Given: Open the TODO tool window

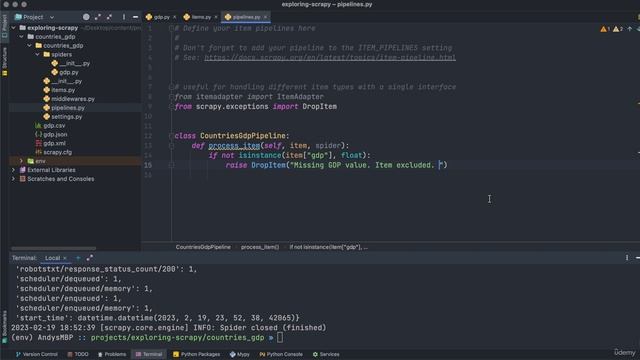Looking at the screenshot, I should point(78,354).
